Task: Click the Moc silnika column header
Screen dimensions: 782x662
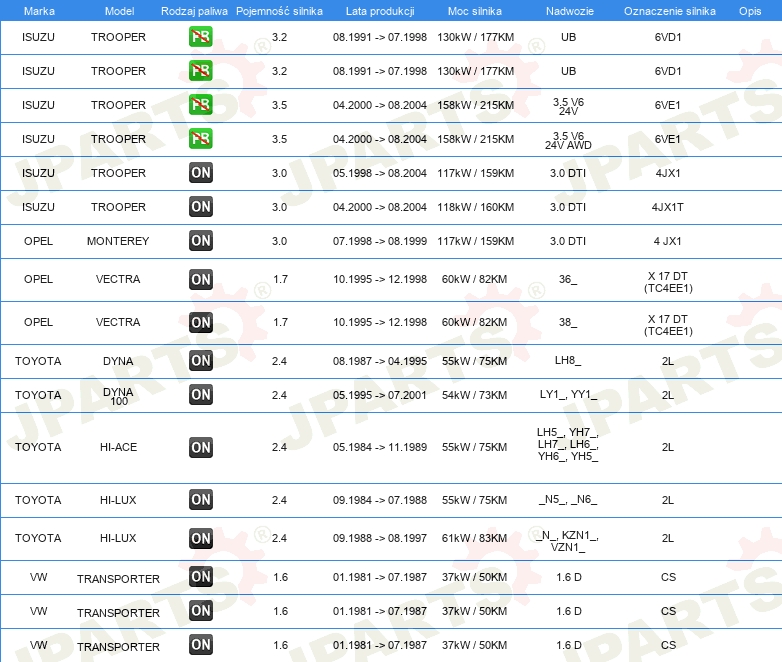Action: [x=475, y=11]
